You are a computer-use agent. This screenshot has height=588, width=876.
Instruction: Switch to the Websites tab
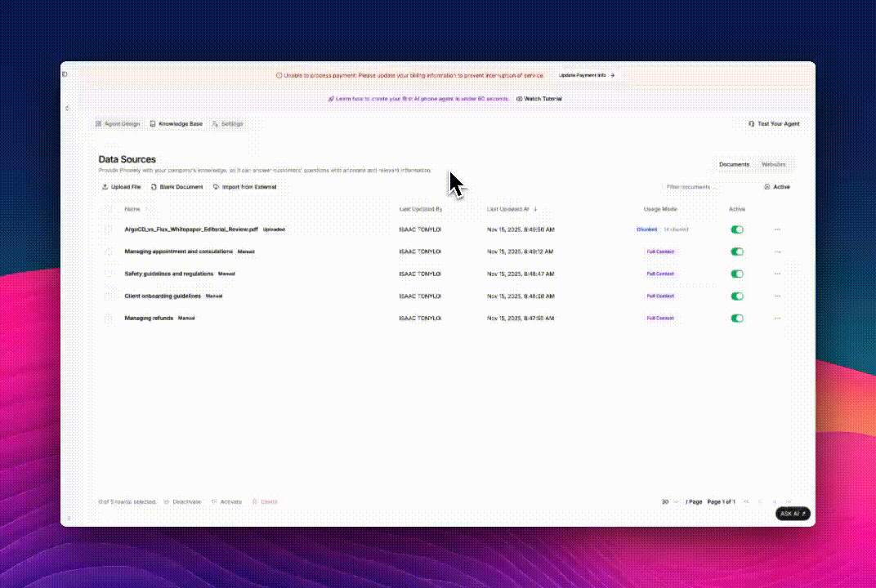(x=773, y=164)
